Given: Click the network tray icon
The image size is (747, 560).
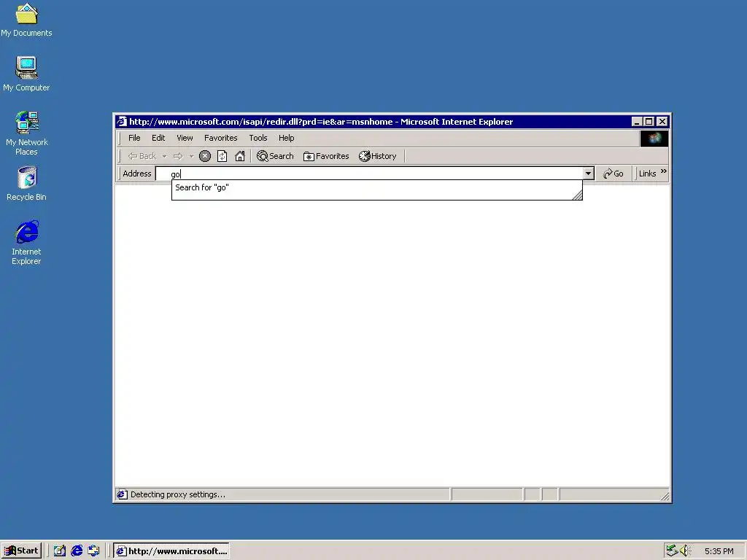Looking at the screenshot, I should pos(672,551).
